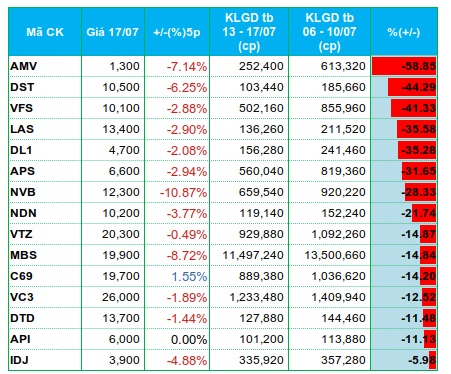The height and width of the screenshot is (374, 451).
Task: Click the 0.00% change for API
Action: [189, 339]
